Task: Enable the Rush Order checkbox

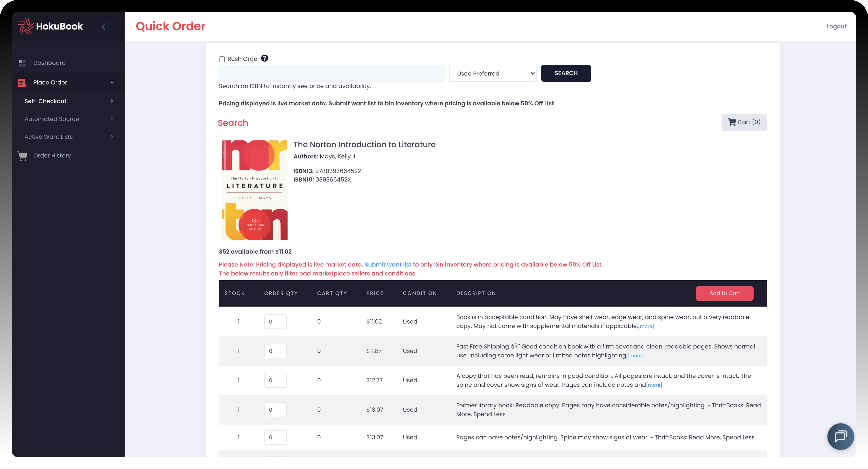Action: pos(222,59)
